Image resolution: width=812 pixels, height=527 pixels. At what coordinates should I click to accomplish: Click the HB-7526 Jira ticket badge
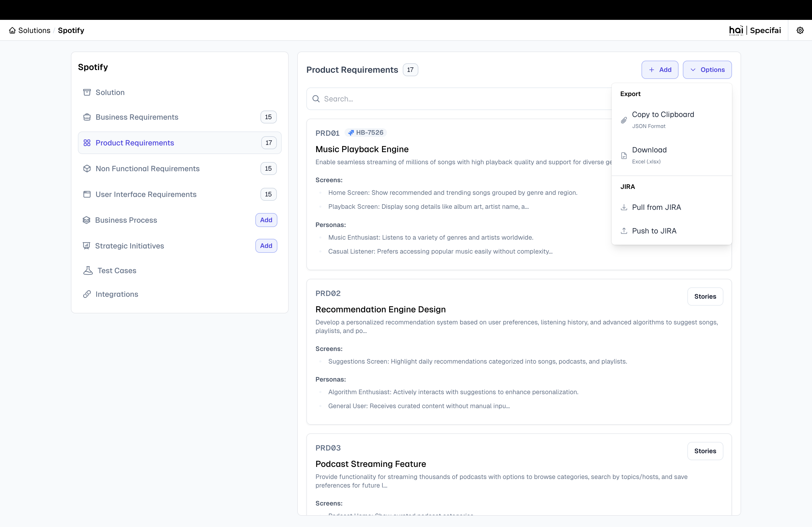click(365, 133)
